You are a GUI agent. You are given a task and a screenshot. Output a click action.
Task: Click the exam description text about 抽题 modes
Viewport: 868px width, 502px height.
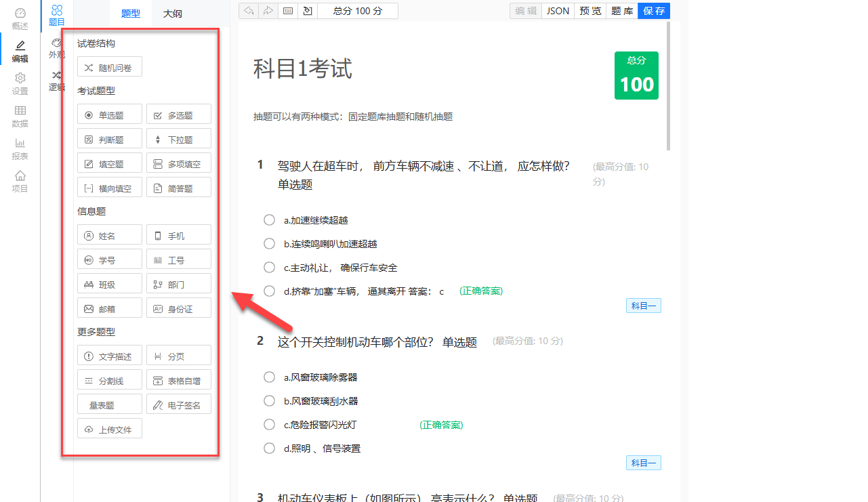click(353, 117)
